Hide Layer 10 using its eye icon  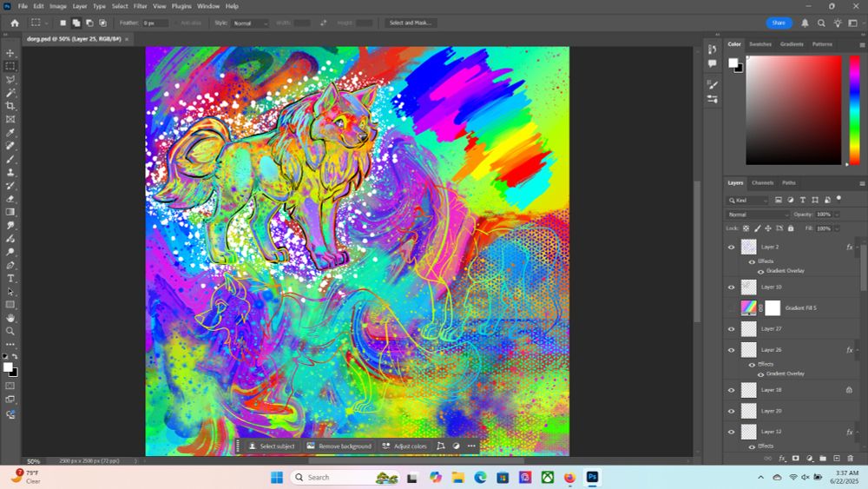tap(731, 287)
